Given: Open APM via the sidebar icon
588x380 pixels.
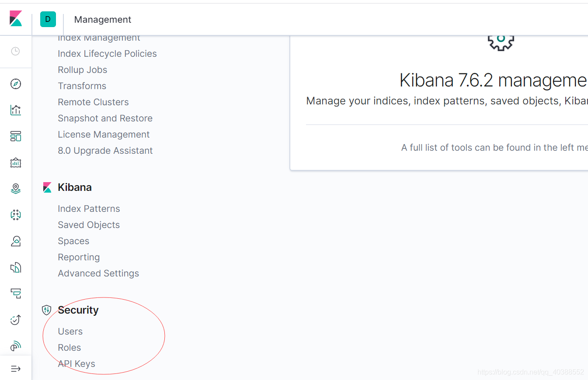Looking at the screenshot, I should click(x=16, y=294).
